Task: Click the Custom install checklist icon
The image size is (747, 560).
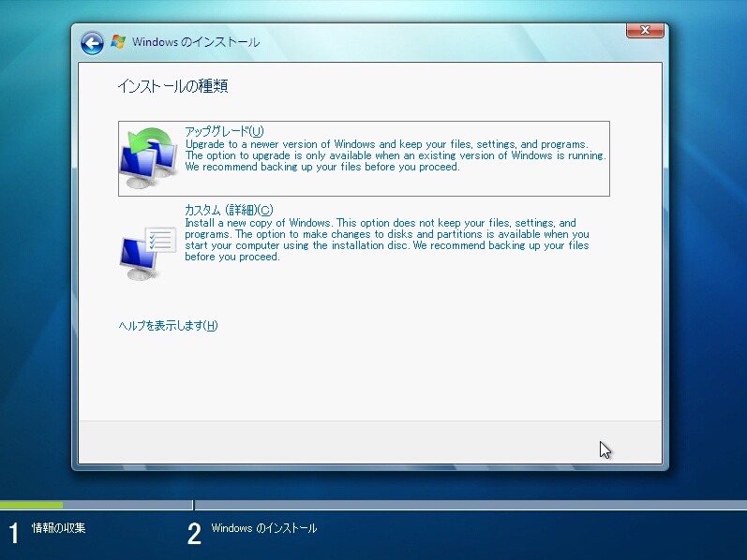Action: coord(148,254)
